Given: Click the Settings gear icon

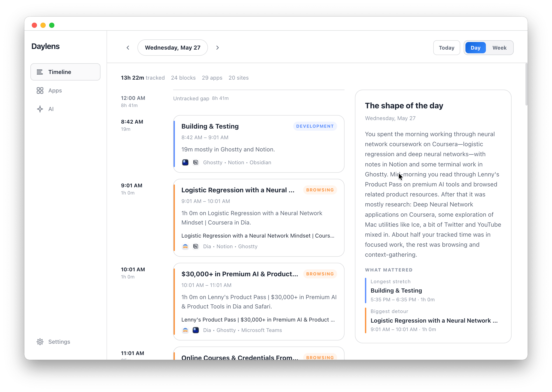Looking at the screenshot, I should coord(40,342).
